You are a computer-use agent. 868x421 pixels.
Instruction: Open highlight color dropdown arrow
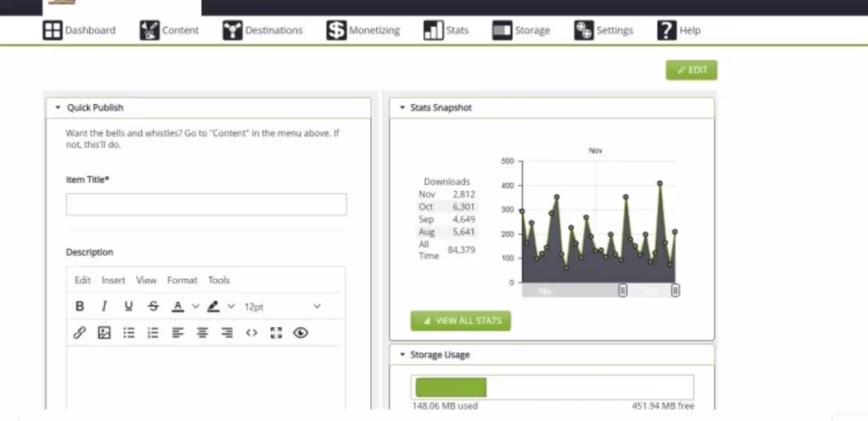coord(231,306)
